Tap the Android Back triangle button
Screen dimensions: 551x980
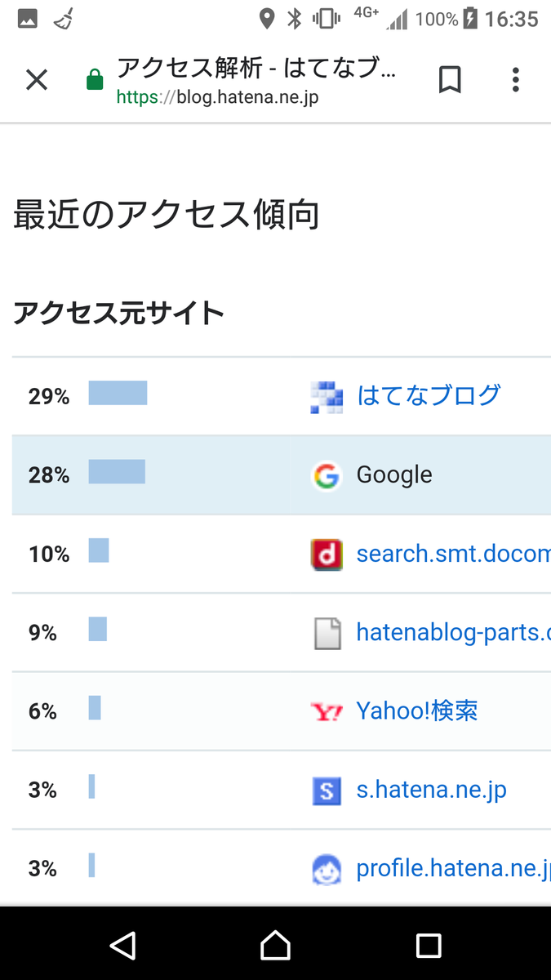tap(122, 945)
